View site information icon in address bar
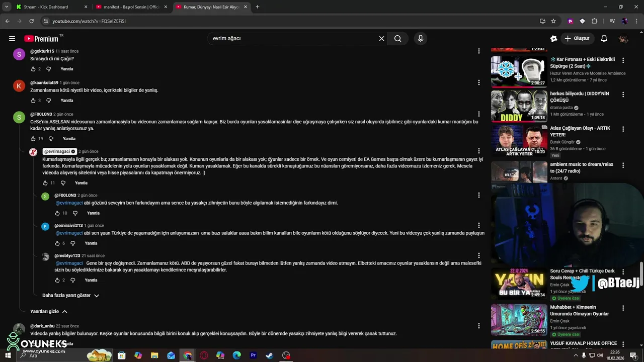Screen dimensions: 644x362 46,21
